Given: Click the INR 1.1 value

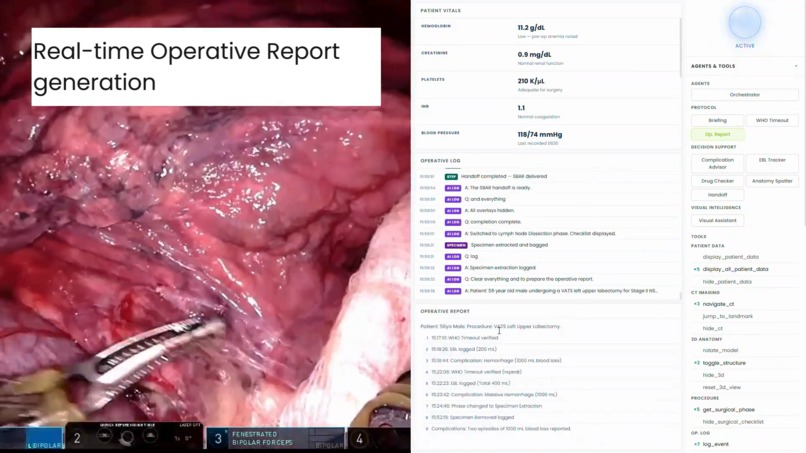Looking at the screenshot, I should coord(521,108).
